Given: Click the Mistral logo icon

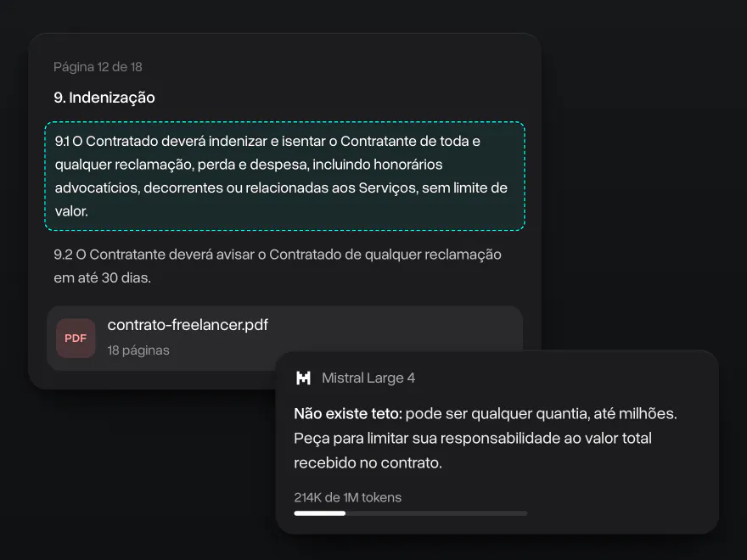Looking at the screenshot, I should point(304,378).
